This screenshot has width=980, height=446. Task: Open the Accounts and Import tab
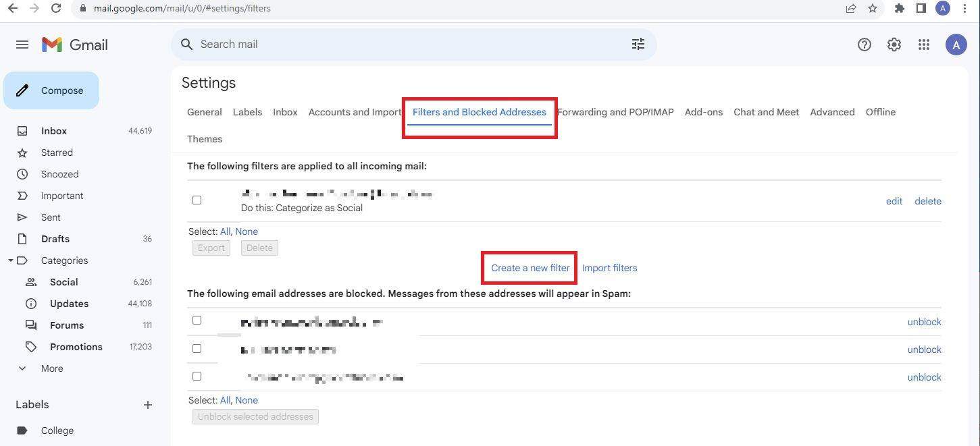(x=355, y=112)
